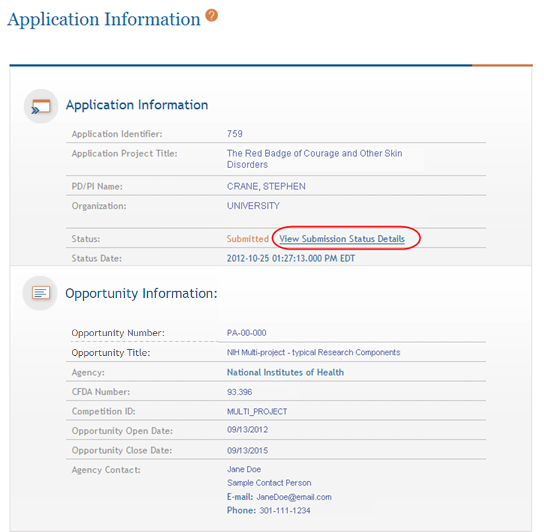This screenshot has height=532, width=544.
Task: Click the 'Application Project Title:' label
Action: click(125, 153)
